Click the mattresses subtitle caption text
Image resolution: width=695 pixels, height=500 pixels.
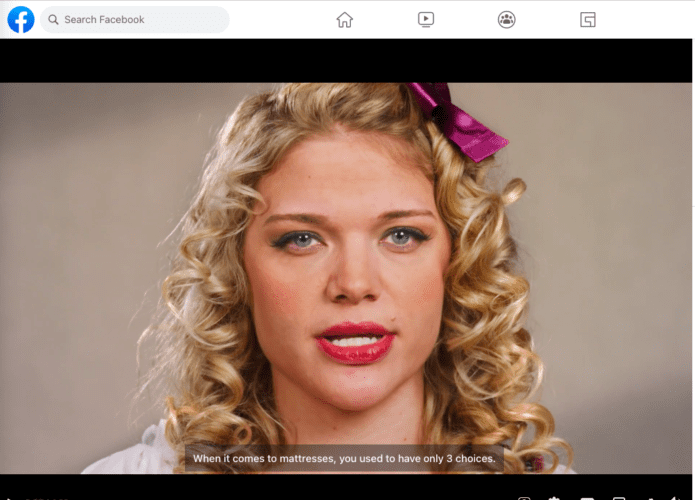pyautogui.click(x=344, y=459)
